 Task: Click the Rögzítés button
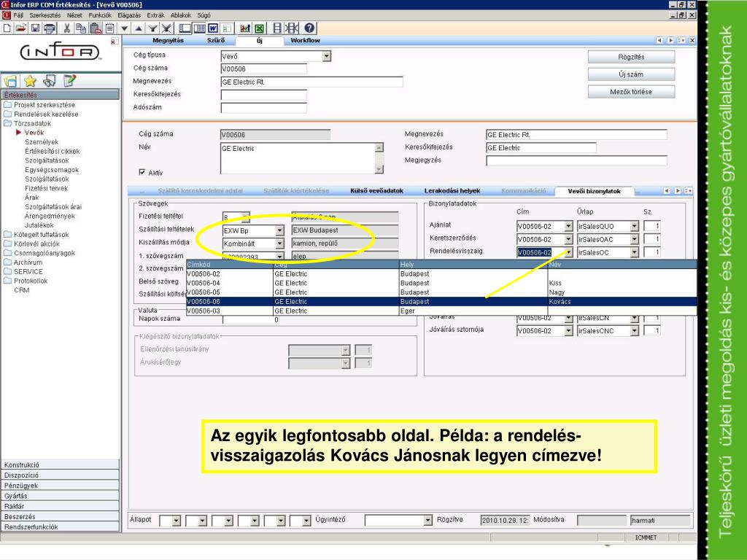631,57
